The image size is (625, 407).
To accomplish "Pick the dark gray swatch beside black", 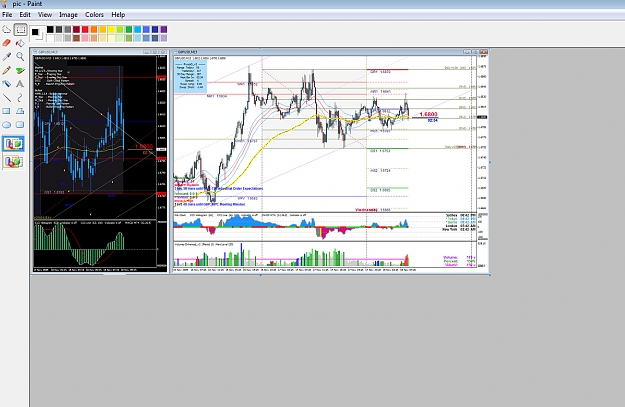I will 59,29.
